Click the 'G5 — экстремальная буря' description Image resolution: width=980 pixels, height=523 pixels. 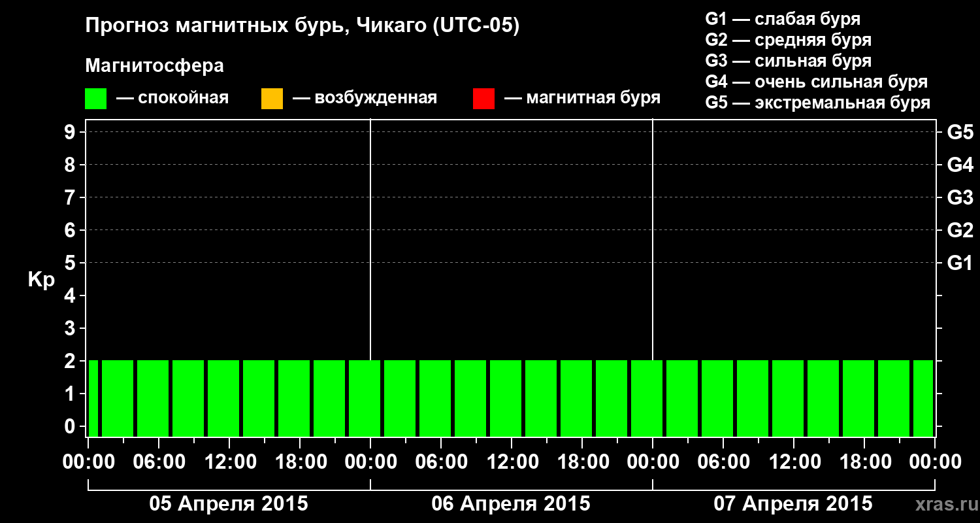pyautogui.click(x=818, y=103)
